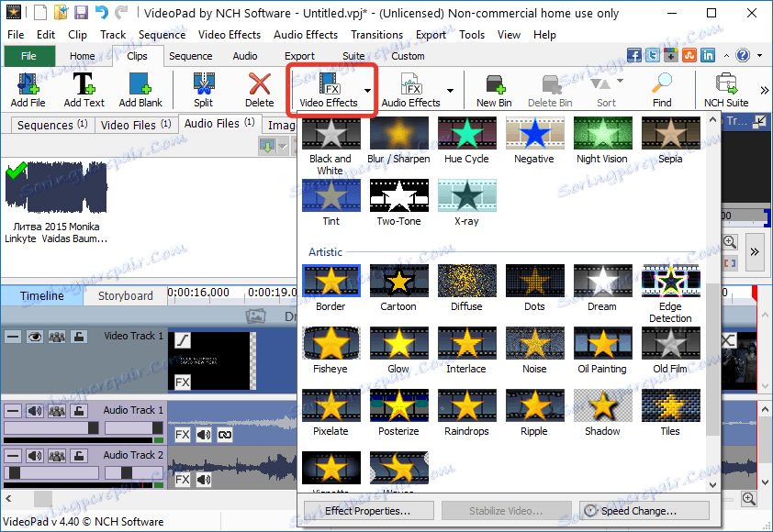773x532 pixels.
Task: Click the Find magnifier icon
Action: tap(662, 90)
